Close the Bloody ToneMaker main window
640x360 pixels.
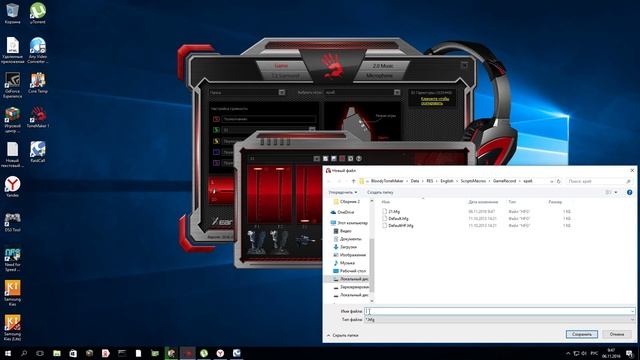[x=464, y=65]
